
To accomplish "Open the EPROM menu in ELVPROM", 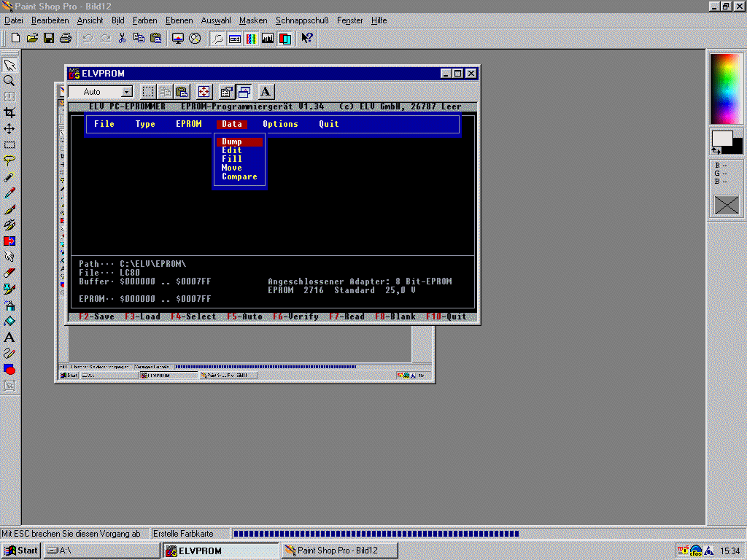I will click(x=189, y=124).
